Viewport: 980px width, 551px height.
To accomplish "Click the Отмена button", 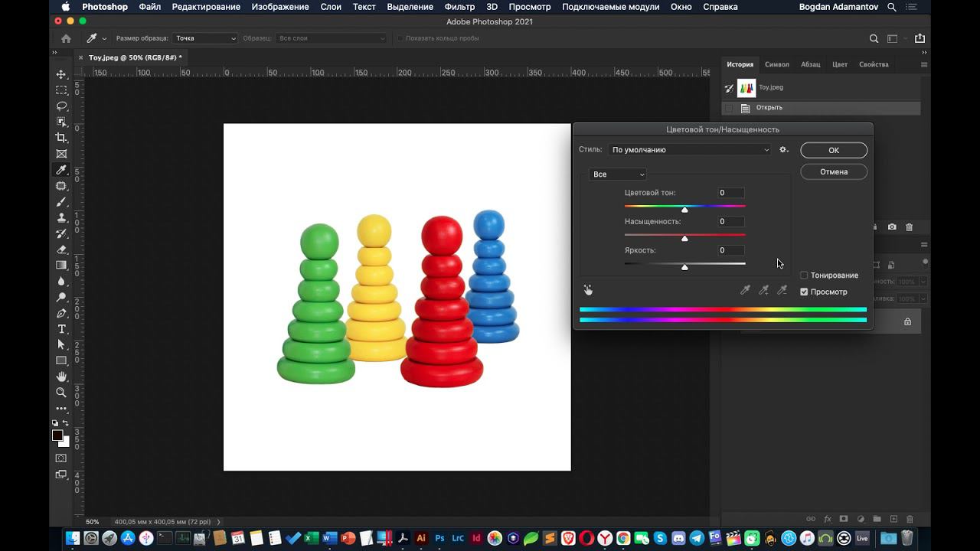I will click(834, 171).
